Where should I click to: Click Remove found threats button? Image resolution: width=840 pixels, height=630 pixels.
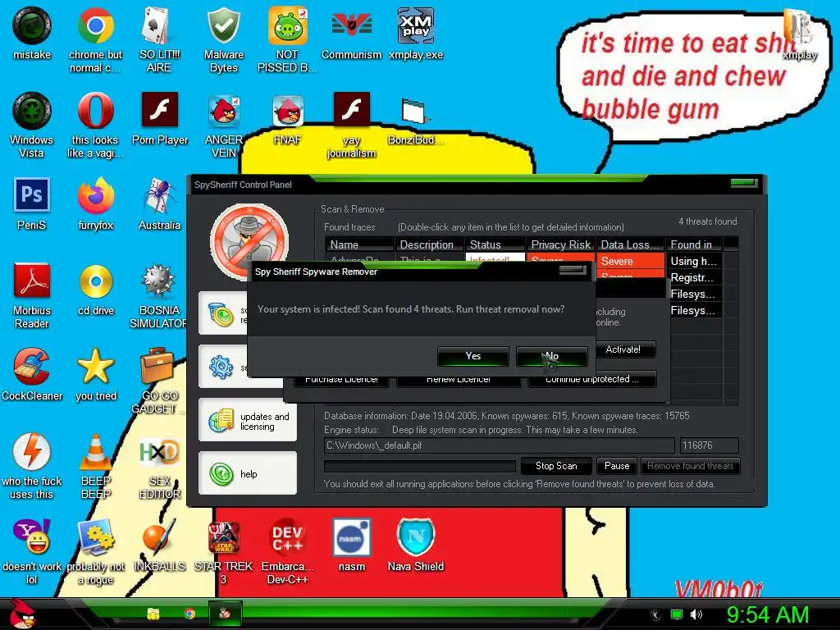[690, 466]
